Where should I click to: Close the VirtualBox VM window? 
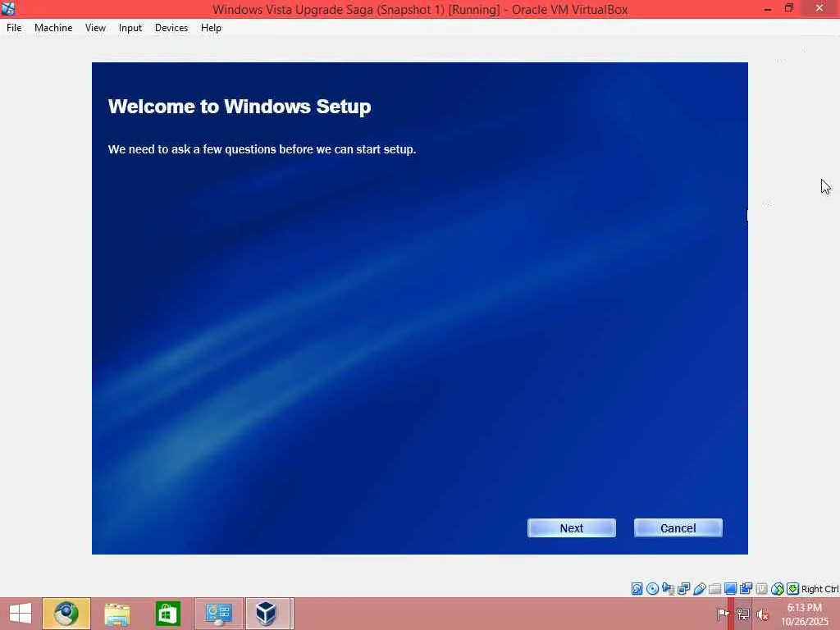tap(819, 8)
